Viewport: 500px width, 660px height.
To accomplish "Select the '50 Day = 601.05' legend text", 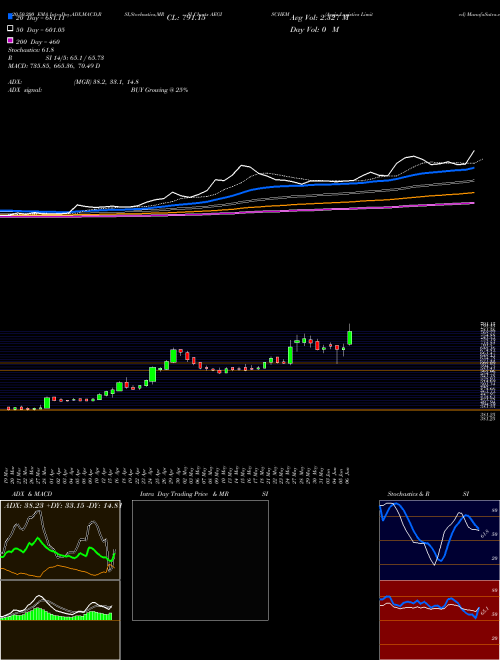I will [41, 29].
